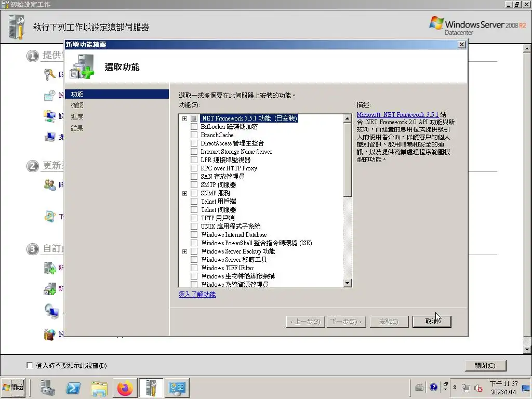The height and width of the screenshot is (399, 532).
Task: Check Internet Storage Name Server box
Action: tap(194, 152)
